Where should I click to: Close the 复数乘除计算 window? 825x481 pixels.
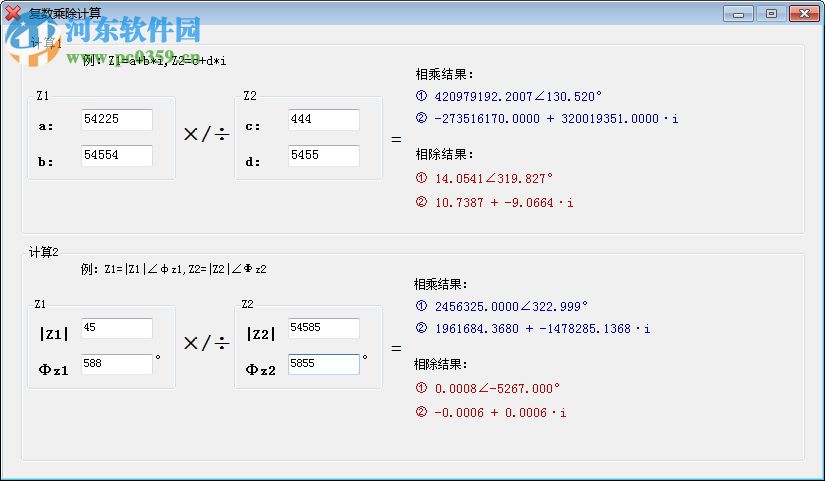(x=804, y=14)
